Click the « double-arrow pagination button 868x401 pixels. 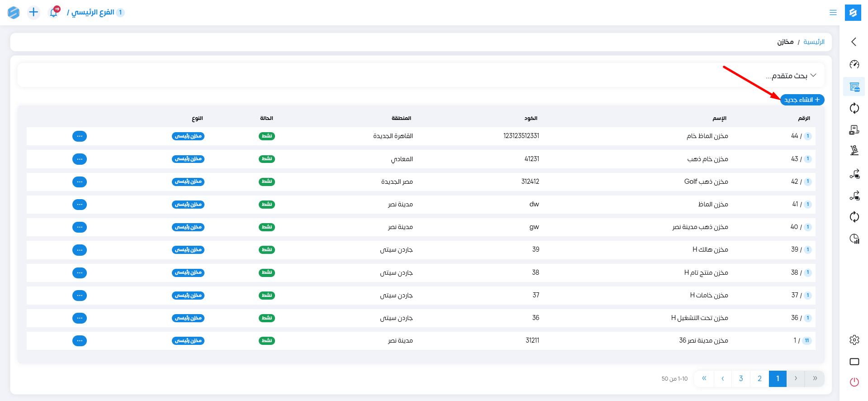704,379
